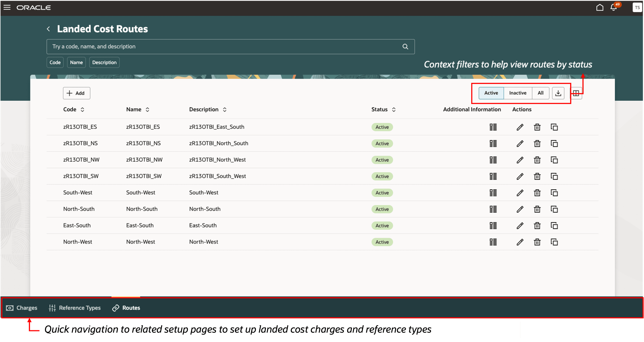Duplicate the South-West route

(554, 193)
